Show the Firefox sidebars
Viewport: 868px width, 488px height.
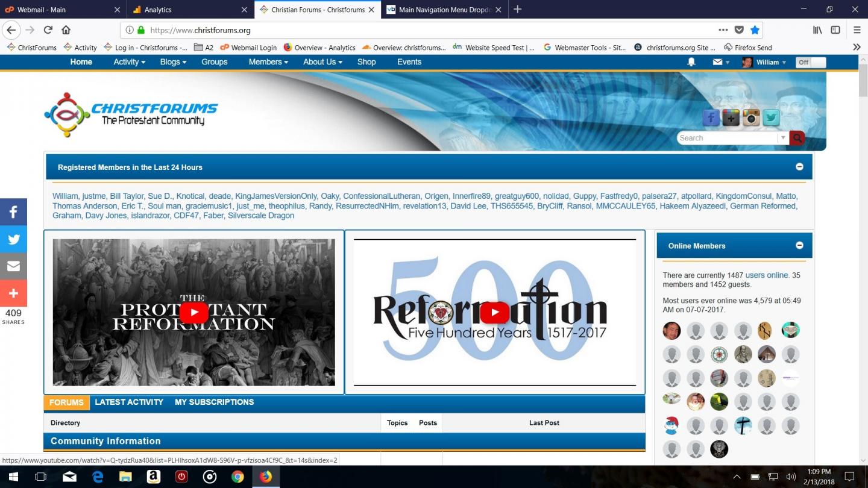click(x=835, y=30)
